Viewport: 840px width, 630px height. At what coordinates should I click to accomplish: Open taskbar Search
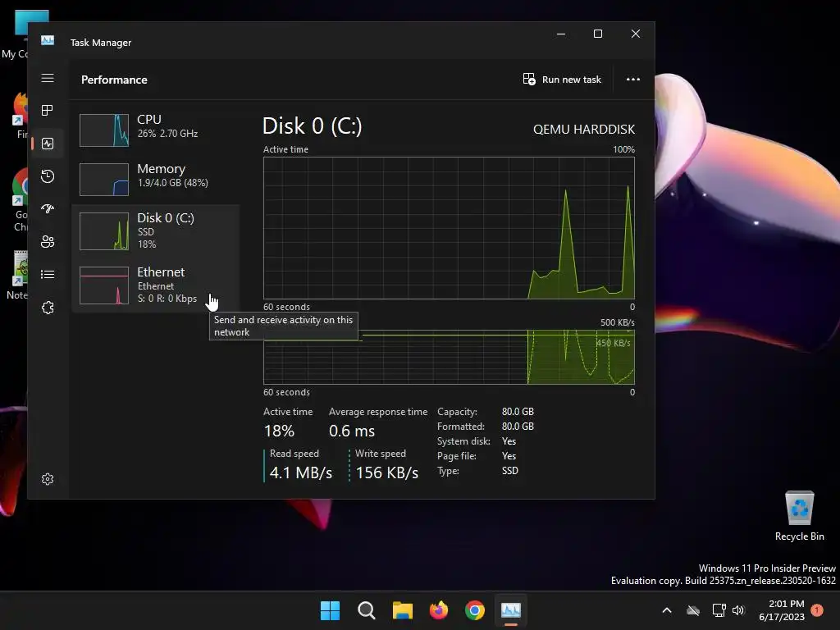(x=367, y=610)
